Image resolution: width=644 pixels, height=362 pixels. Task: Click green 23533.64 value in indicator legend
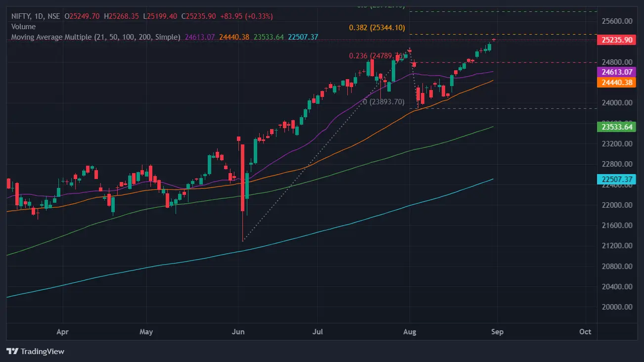coord(269,37)
